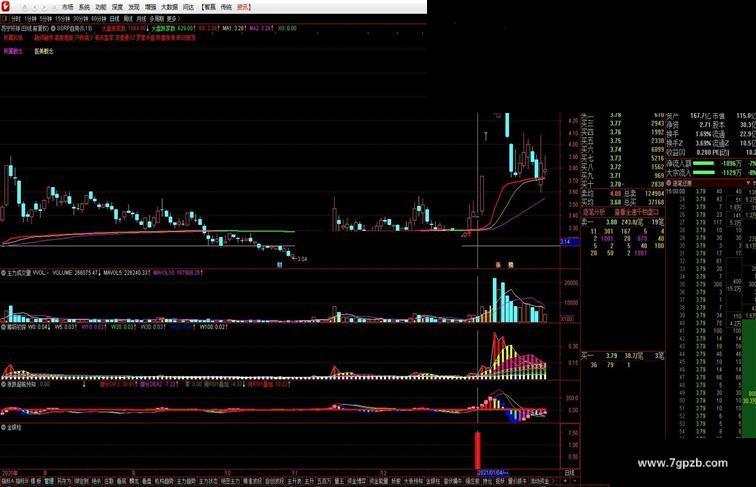
Task: Select the 分时 chart period
Action: (x=15, y=18)
